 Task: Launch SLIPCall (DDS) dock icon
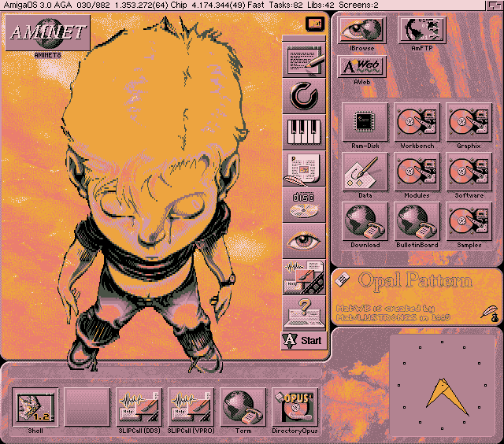(x=139, y=407)
